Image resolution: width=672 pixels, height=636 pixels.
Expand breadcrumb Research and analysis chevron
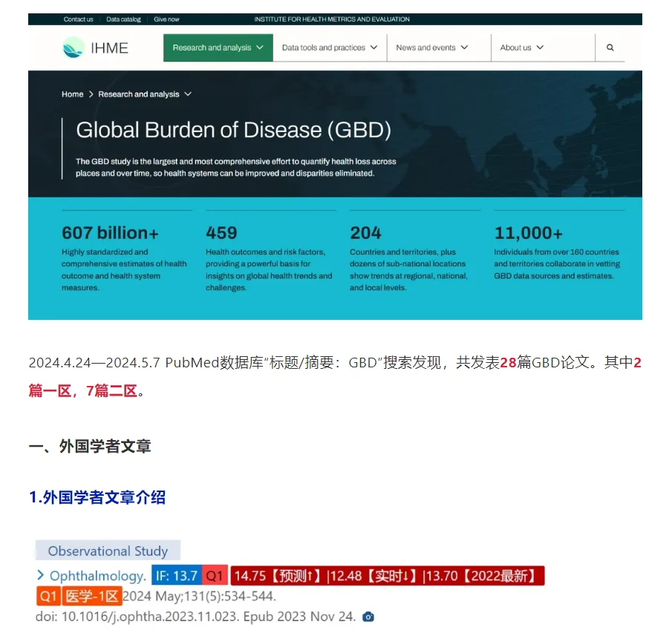(188, 94)
